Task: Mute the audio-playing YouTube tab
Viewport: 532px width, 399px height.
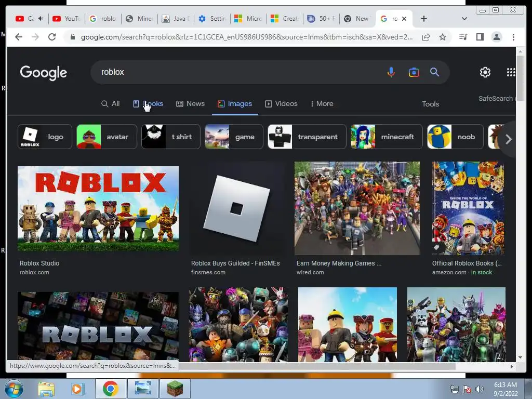Action: 41,19
